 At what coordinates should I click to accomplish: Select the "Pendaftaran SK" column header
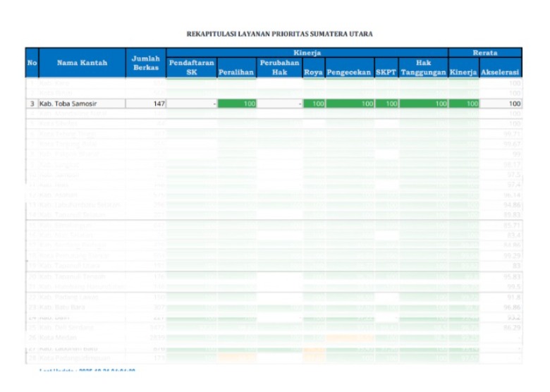(192, 68)
